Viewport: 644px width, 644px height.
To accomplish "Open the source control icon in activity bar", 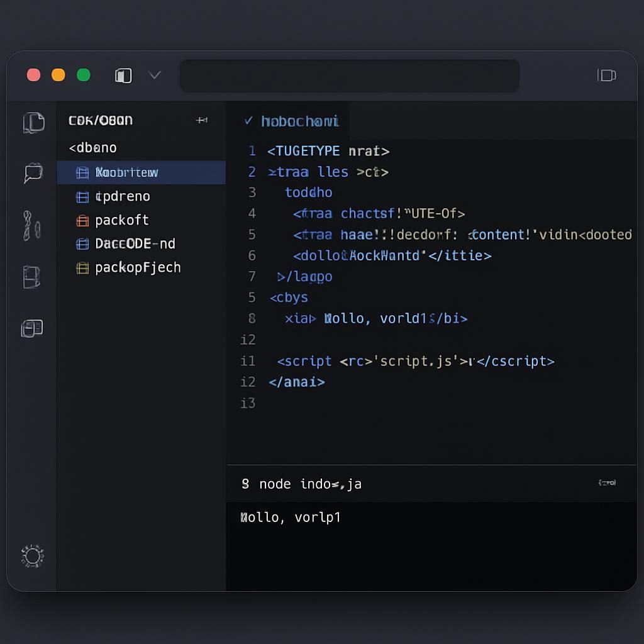I will [32, 225].
